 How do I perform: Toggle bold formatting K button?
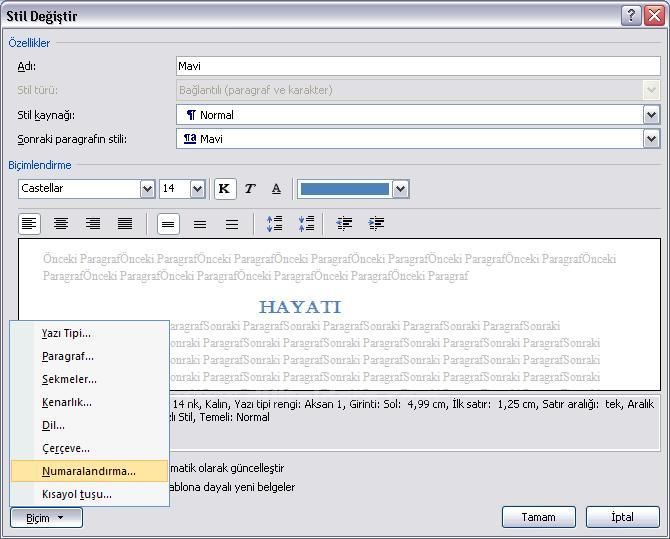pyautogui.click(x=225, y=189)
